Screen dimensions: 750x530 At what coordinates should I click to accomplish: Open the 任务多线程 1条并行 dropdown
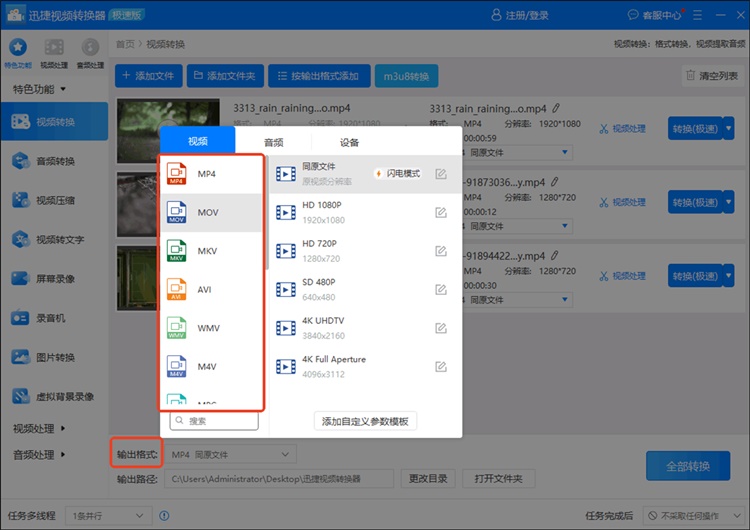pos(108,516)
